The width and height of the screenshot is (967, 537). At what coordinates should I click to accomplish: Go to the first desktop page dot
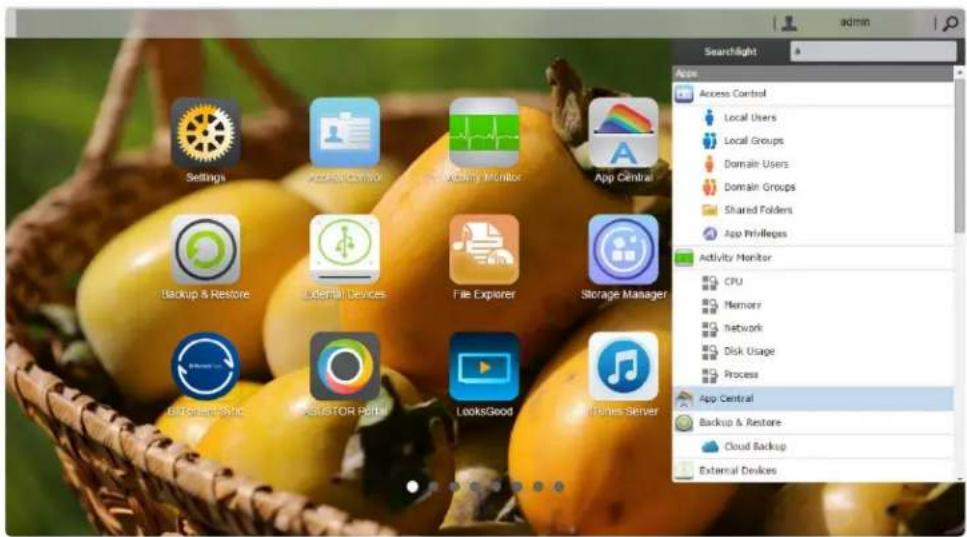[x=413, y=486]
